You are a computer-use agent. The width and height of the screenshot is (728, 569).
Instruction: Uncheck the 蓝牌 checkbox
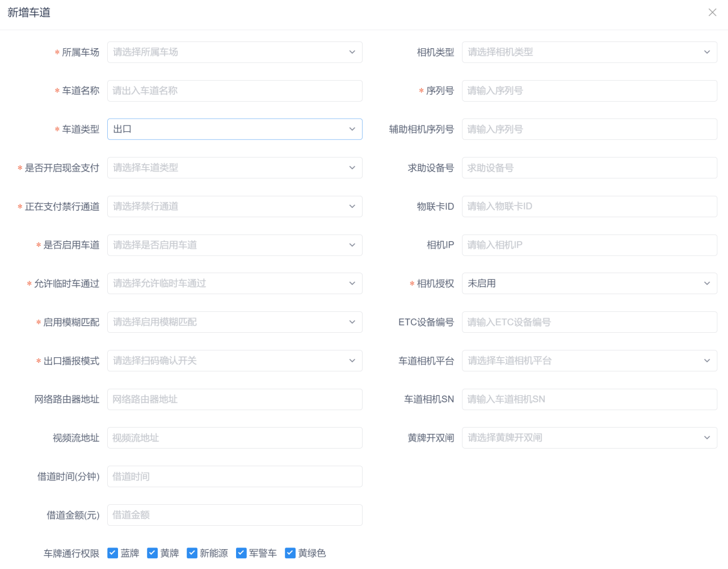113,553
